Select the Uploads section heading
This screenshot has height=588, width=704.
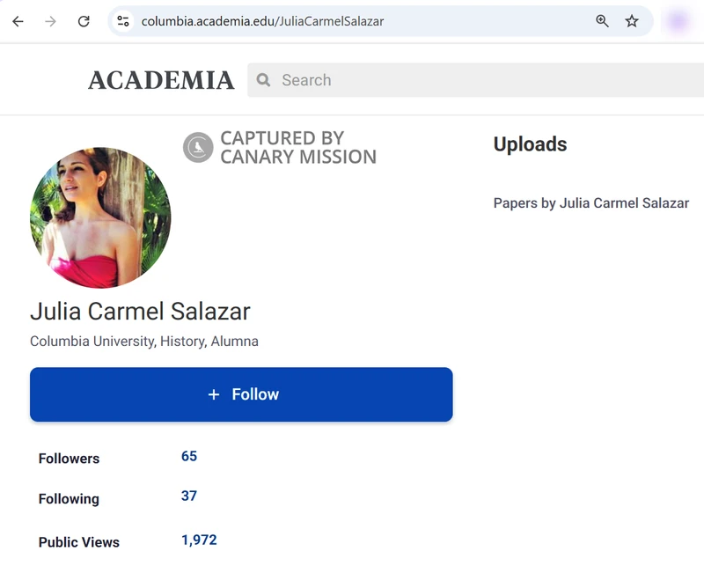click(530, 144)
